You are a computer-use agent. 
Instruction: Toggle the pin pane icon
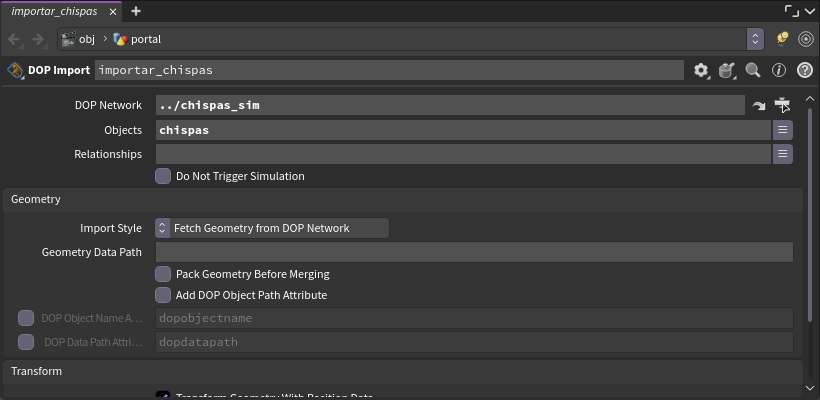pos(782,39)
